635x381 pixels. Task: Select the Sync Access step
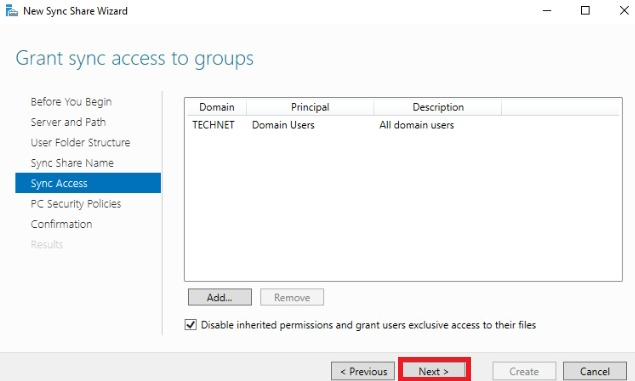coord(88,183)
